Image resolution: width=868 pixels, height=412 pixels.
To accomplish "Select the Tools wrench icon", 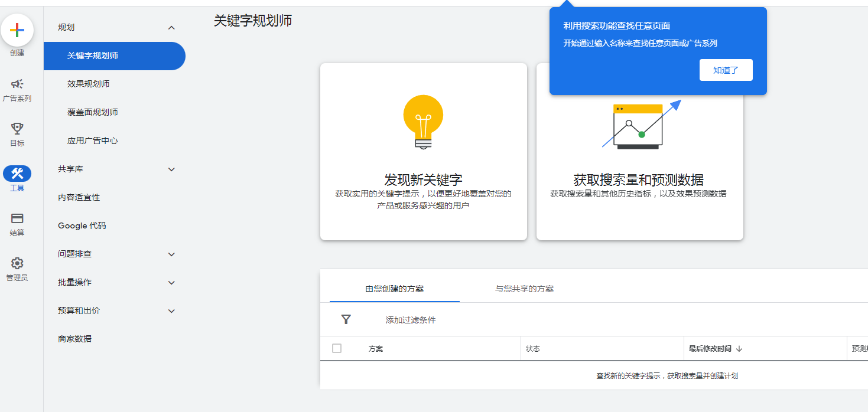I will 17,174.
